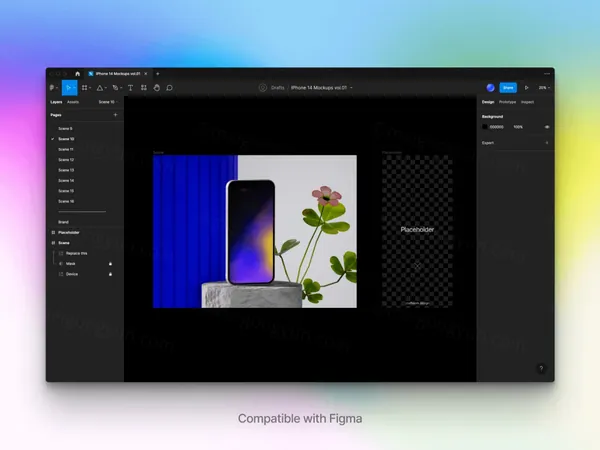Viewport: 600px width, 450px height.
Task: Click the Share button
Action: coord(508,88)
